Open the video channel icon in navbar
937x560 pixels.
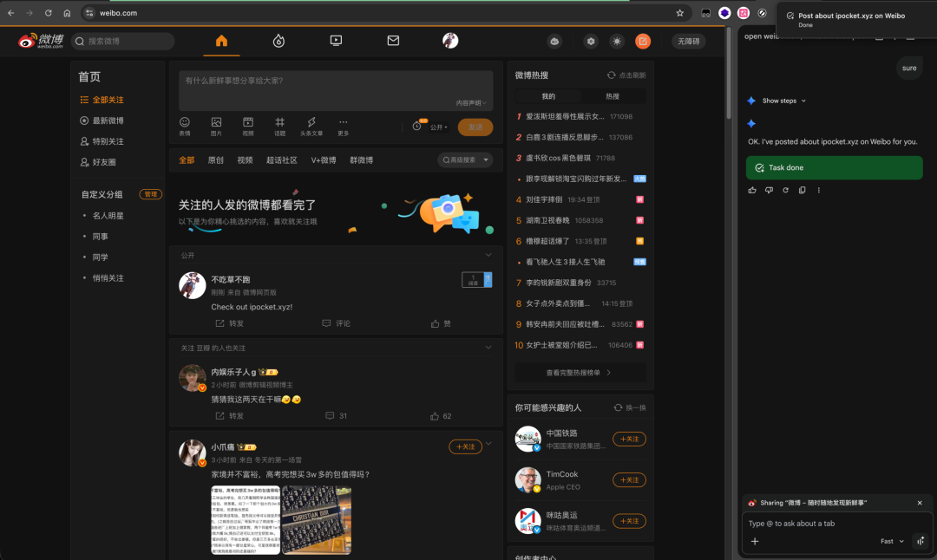pyautogui.click(x=336, y=41)
